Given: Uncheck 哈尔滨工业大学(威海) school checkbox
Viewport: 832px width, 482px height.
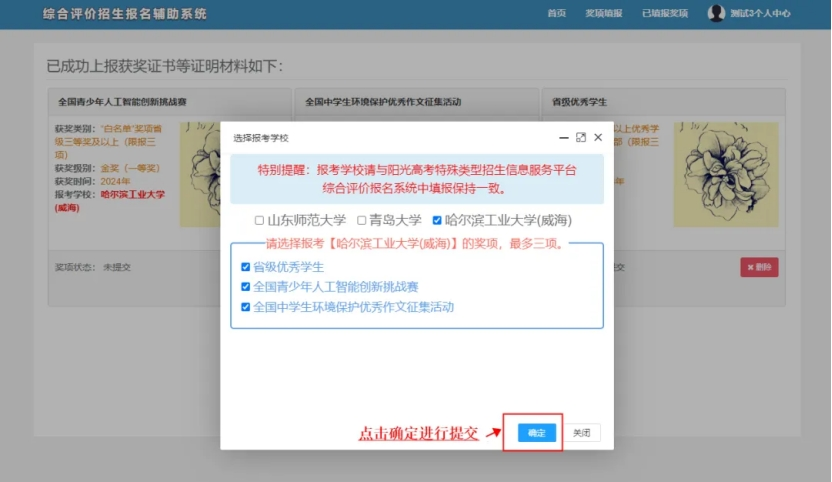Looking at the screenshot, I should pos(436,220).
